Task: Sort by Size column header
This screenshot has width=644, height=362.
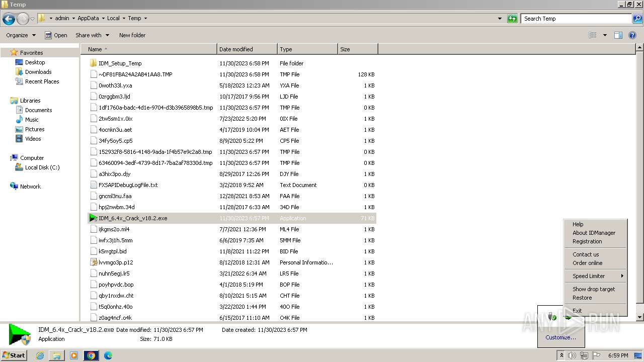Action: [358, 49]
